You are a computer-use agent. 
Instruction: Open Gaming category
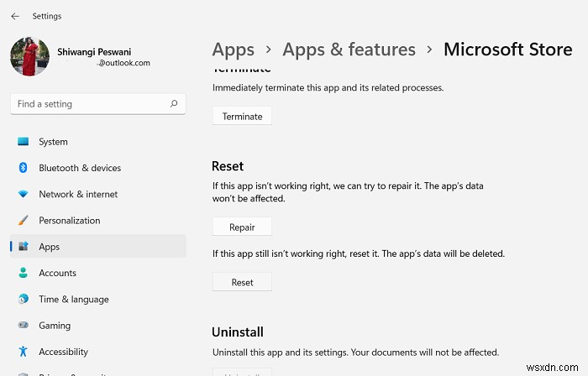point(55,326)
